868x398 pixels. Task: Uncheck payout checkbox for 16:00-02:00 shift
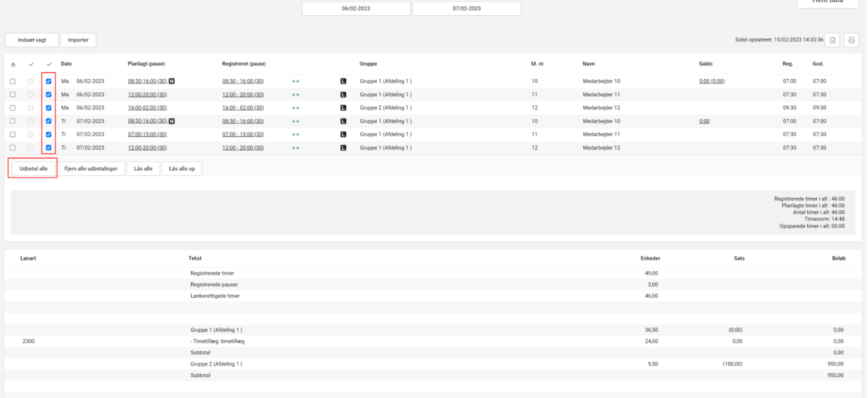[x=49, y=108]
